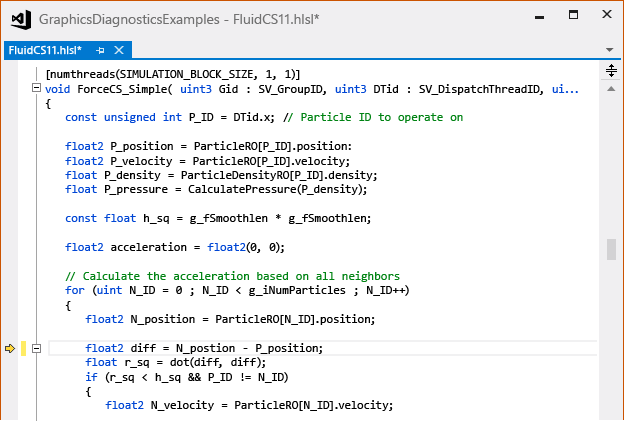Pin the FluidCS11.hlsl tab
Image resolution: width=624 pixels, height=421 pixels.
click(x=100, y=50)
